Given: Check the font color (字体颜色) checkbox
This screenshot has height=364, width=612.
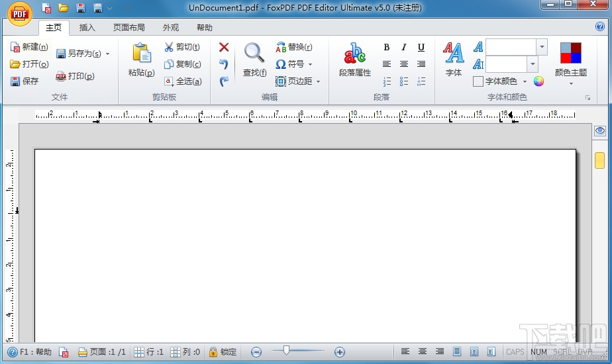Looking at the screenshot, I should click(478, 81).
